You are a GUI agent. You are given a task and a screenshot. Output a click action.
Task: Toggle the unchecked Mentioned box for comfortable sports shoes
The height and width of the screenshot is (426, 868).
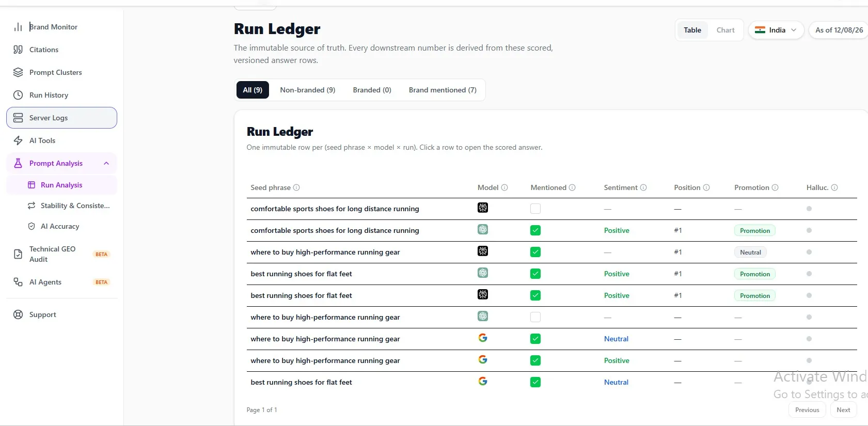pyautogui.click(x=535, y=209)
